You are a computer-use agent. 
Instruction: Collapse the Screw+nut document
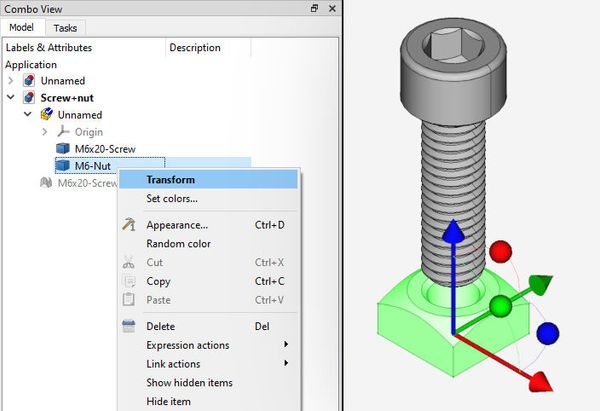[x=11, y=98]
